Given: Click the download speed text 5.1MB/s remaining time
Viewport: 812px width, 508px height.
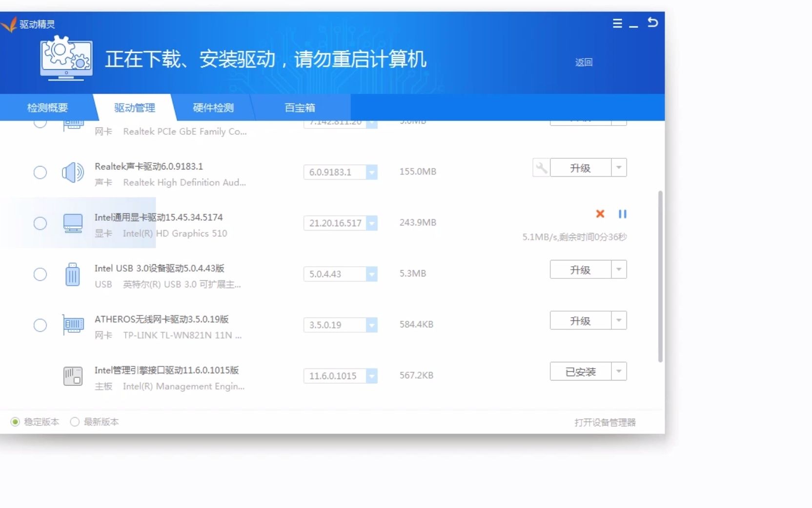Looking at the screenshot, I should 574,237.
